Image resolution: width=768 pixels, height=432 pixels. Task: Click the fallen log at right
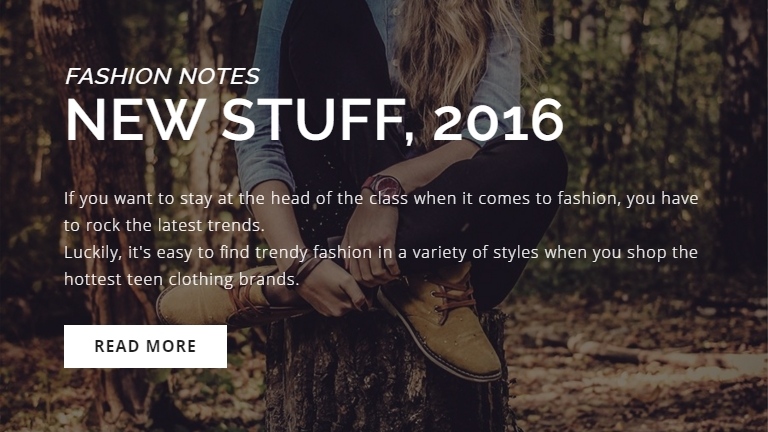click(x=661, y=354)
